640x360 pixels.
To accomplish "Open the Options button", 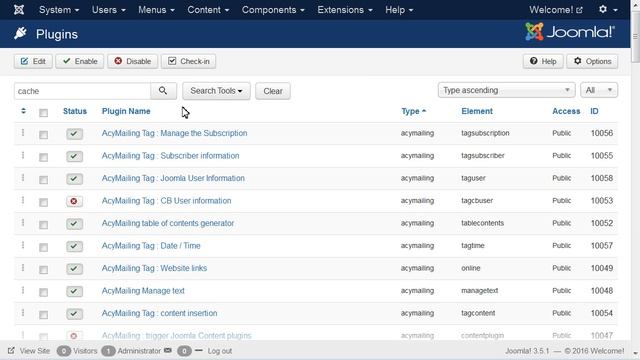I will pyautogui.click(x=592, y=61).
